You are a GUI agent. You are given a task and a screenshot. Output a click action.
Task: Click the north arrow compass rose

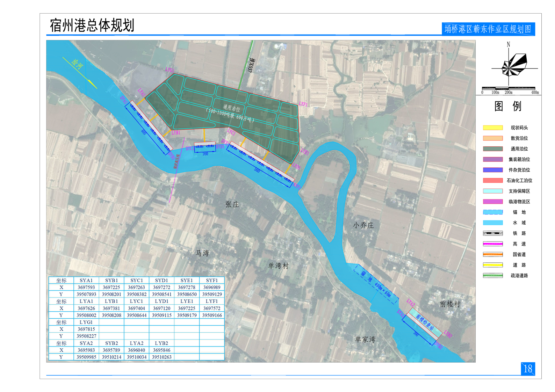coord(513,65)
